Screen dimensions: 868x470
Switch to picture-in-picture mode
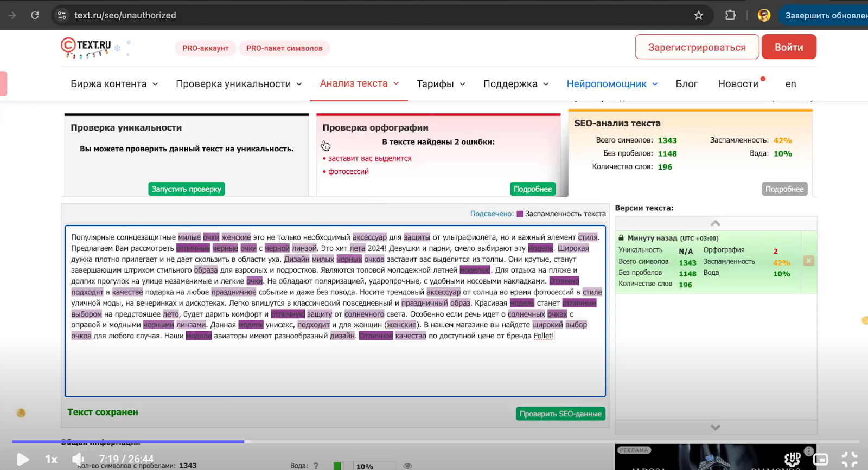[821, 460]
